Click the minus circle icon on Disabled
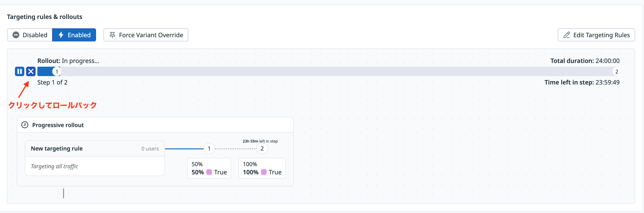Screen dimensions: 644x213 (x=16, y=35)
